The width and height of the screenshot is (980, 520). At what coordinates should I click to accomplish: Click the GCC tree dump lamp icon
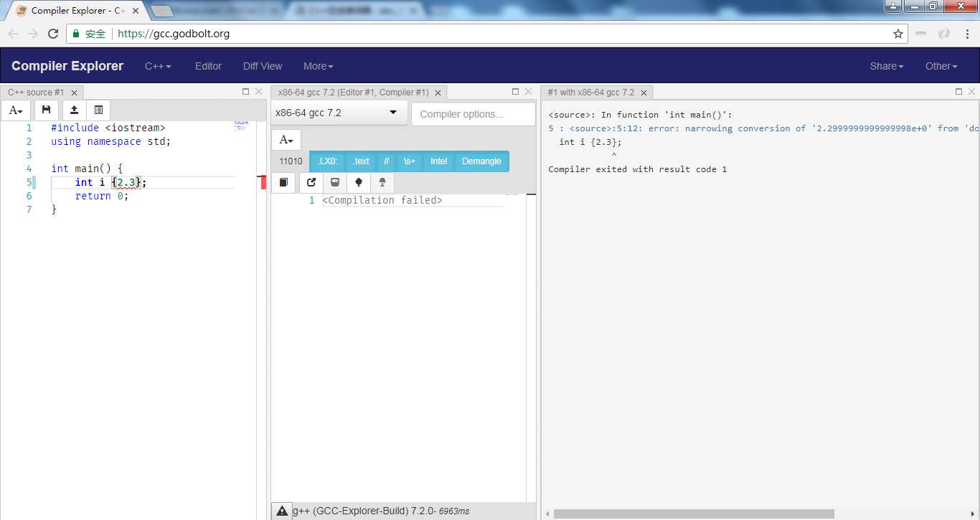tap(382, 182)
